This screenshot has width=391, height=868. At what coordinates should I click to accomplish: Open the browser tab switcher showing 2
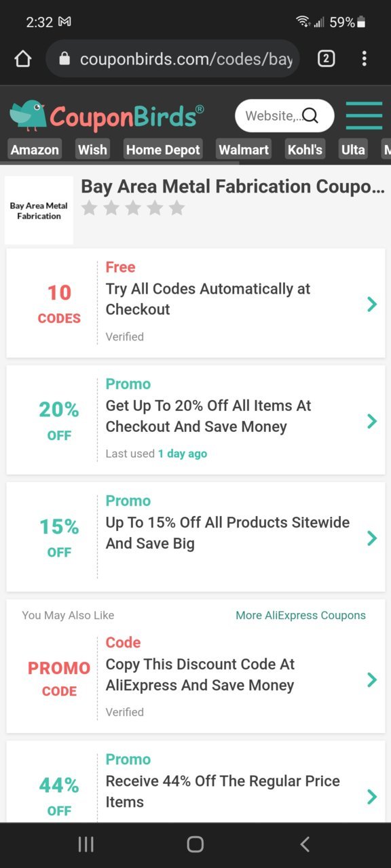click(326, 59)
